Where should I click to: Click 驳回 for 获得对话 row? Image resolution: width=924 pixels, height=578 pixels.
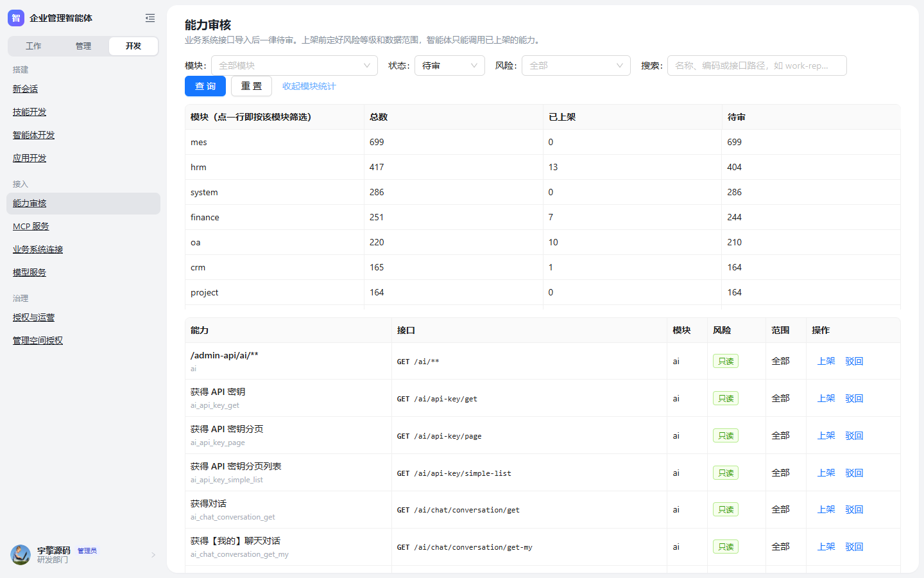(x=854, y=510)
